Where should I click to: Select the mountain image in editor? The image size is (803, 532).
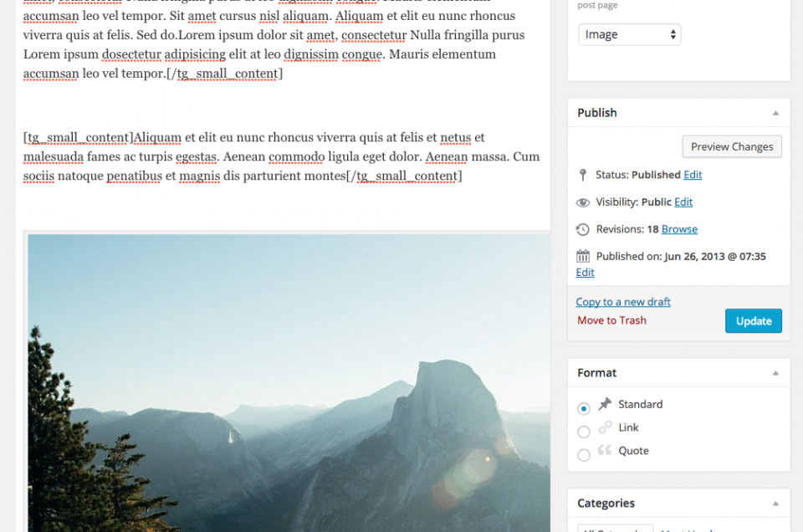tap(289, 383)
